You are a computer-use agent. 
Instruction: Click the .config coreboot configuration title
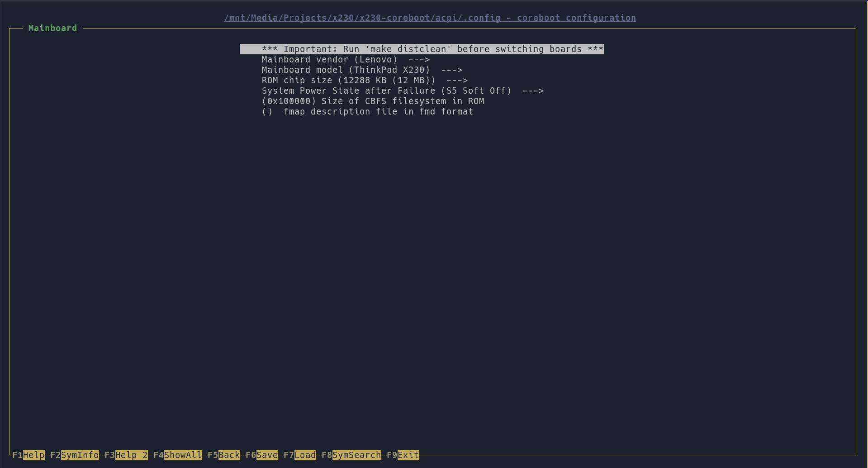point(430,18)
